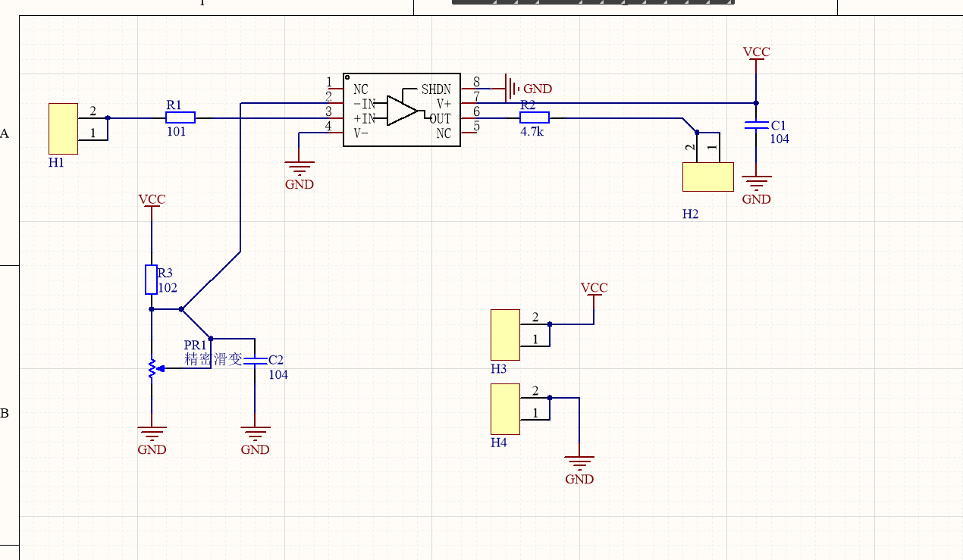Viewport: 963px width, 560px height.
Task: Select the H4 header component body
Action: pos(505,408)
